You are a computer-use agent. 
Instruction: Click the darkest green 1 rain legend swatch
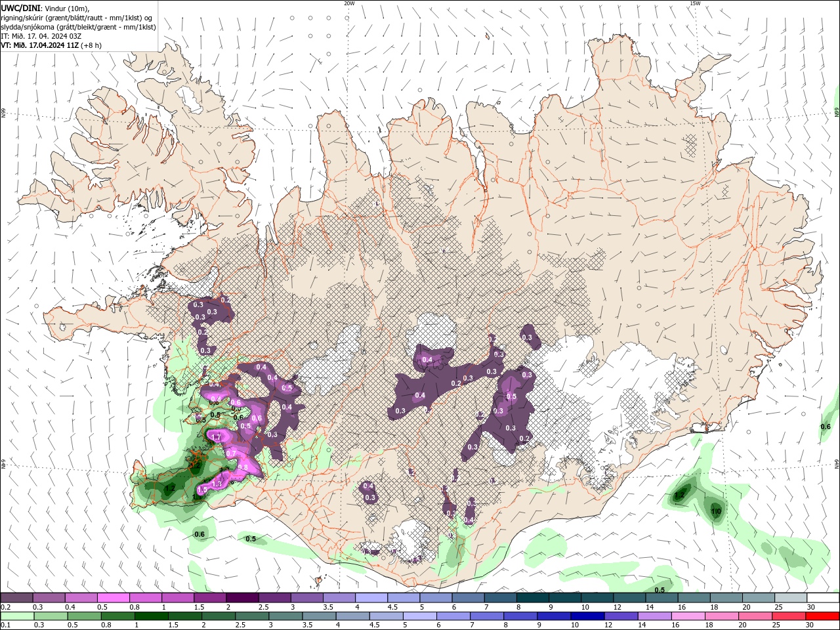coord(152,616)
